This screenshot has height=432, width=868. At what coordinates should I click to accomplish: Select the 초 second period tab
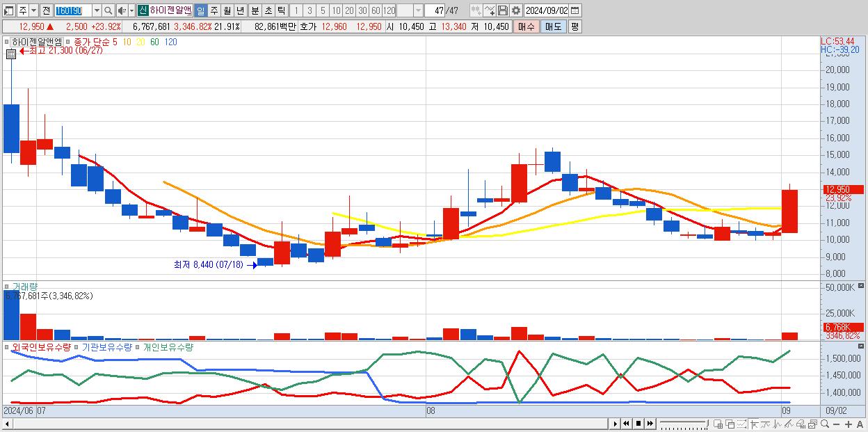click(268, 10)
